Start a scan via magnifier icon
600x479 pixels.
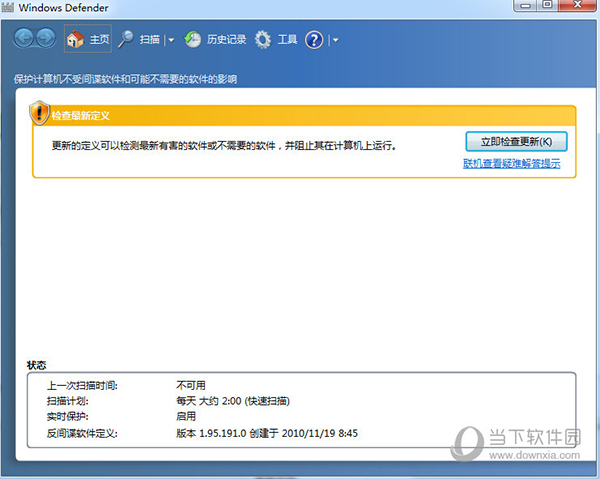pyautogui.click(x=126, y=39)
